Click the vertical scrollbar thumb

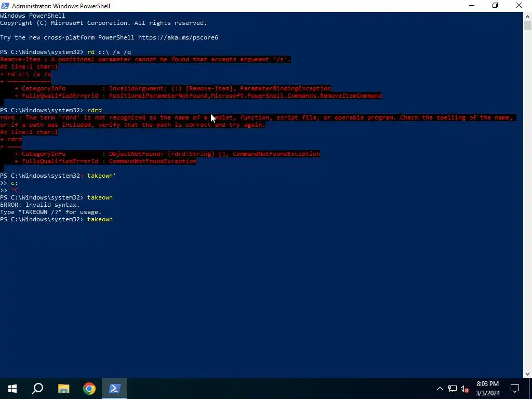(x=527, y=25)
